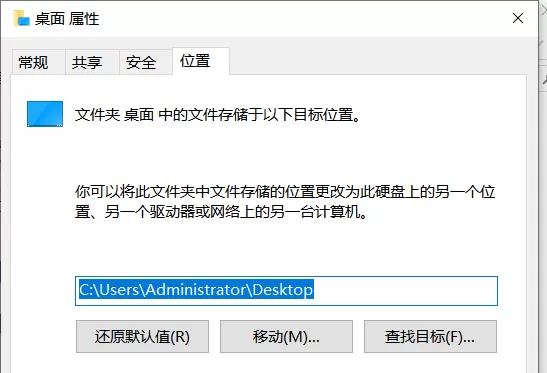Click the blank panel area above the path field
This screenshot has height=373, width=547.
(x=286, y=249)
